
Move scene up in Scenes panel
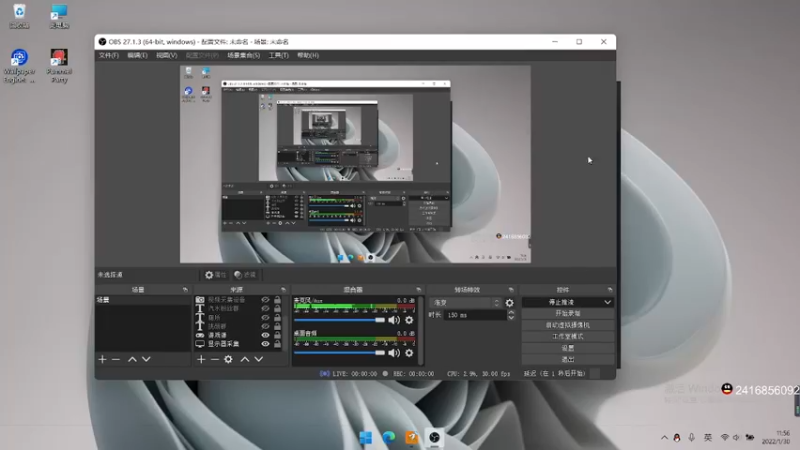pos(132,359)
